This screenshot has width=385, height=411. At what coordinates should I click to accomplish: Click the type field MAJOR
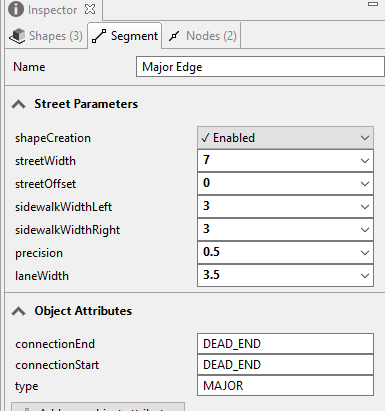285,386
